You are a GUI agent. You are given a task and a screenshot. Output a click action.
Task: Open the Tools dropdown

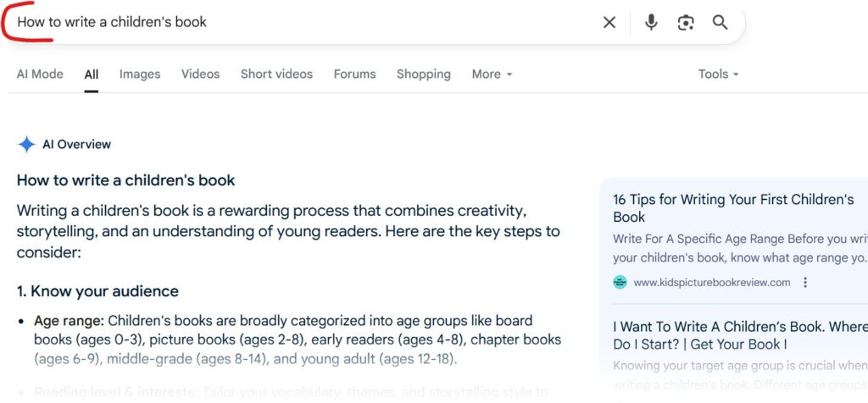point(718,75)
